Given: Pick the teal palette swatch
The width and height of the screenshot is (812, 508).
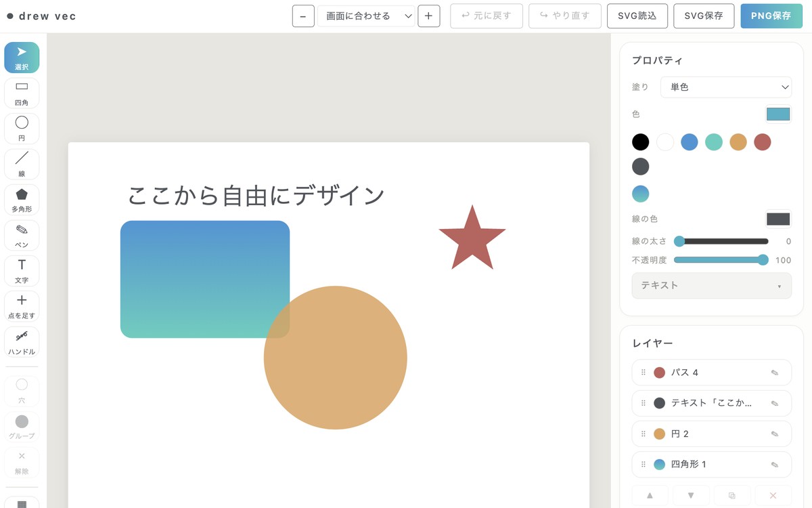Looking at the screenshot, I should [x=714, y=142].
